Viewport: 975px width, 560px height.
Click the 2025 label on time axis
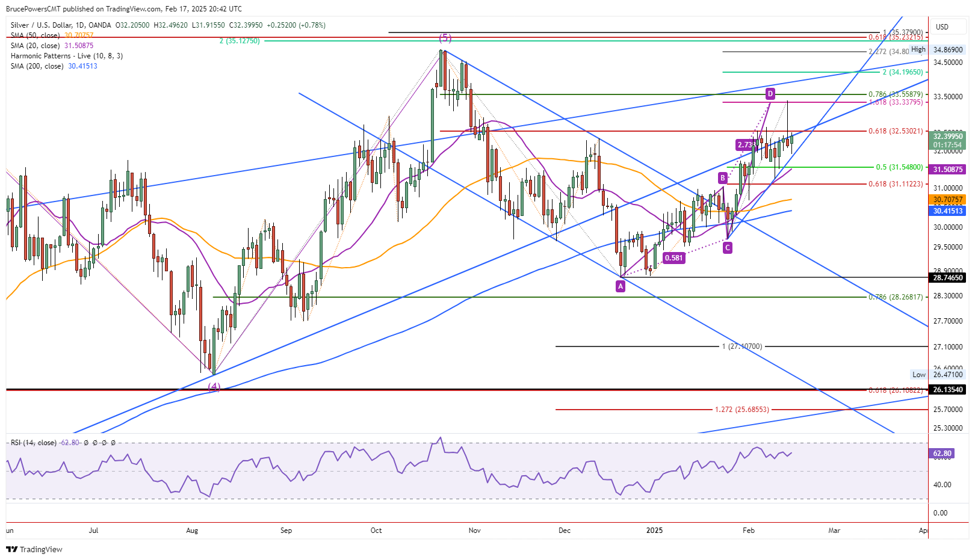[x=654, y=531]
